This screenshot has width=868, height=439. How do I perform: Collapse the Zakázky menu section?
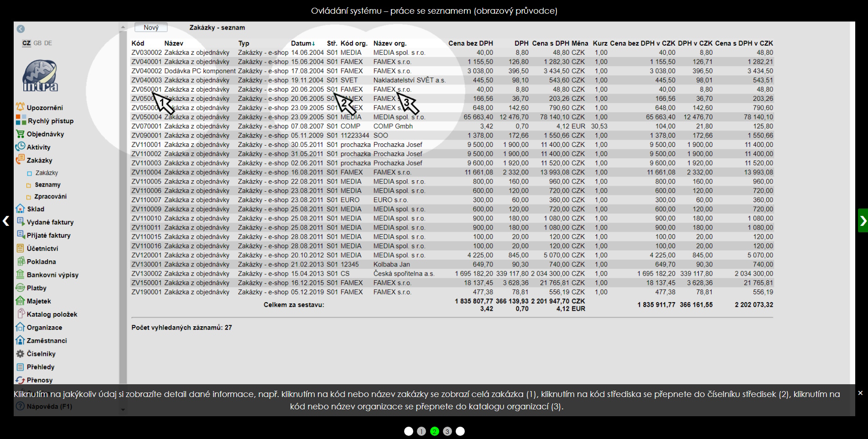39,160
